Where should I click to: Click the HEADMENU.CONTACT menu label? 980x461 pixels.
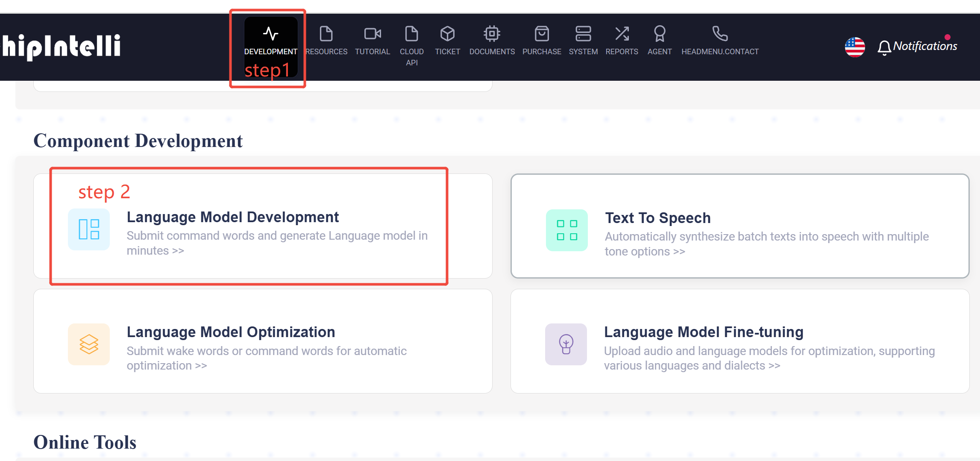[720, 52]
